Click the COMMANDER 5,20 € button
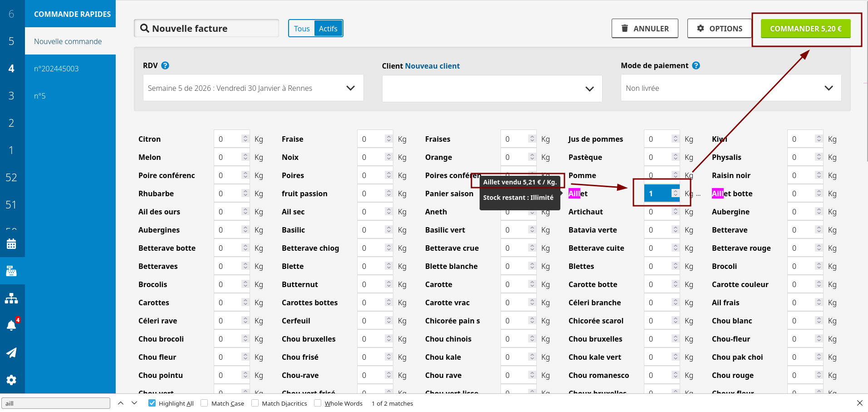 point(805,29)
